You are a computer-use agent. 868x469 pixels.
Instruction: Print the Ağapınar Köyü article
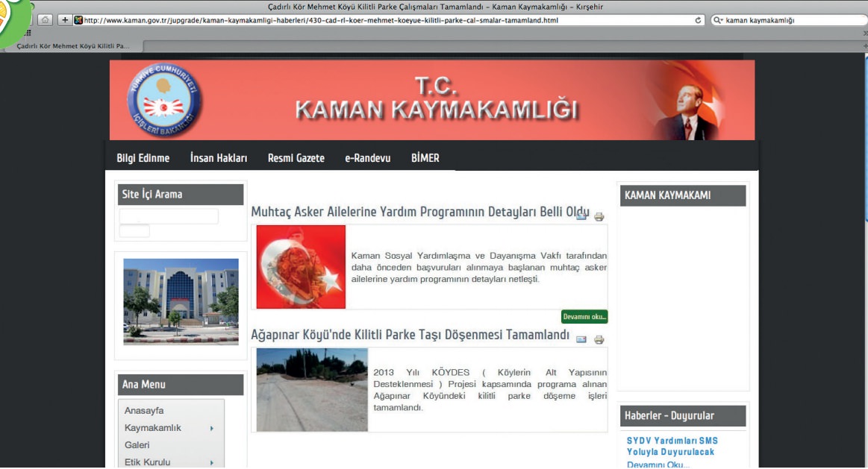pyautogui.click(x=599, y=339)
